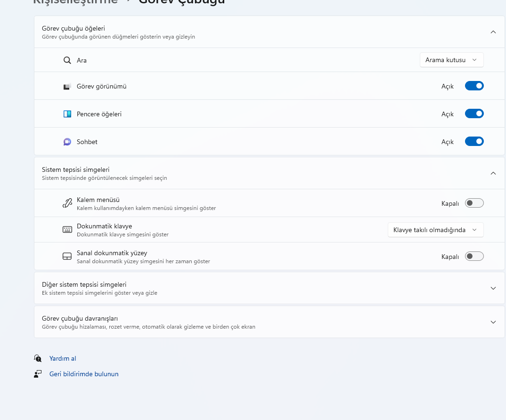Expand Diğer sistem tepsisi simgeleri section
506x420 pixels.
(x=493, y=288)
